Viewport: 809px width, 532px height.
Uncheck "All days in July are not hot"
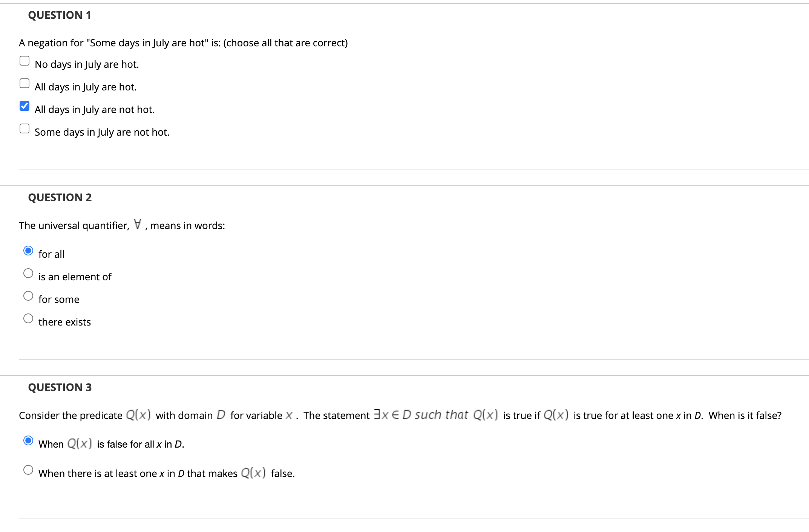coord(24,106)
